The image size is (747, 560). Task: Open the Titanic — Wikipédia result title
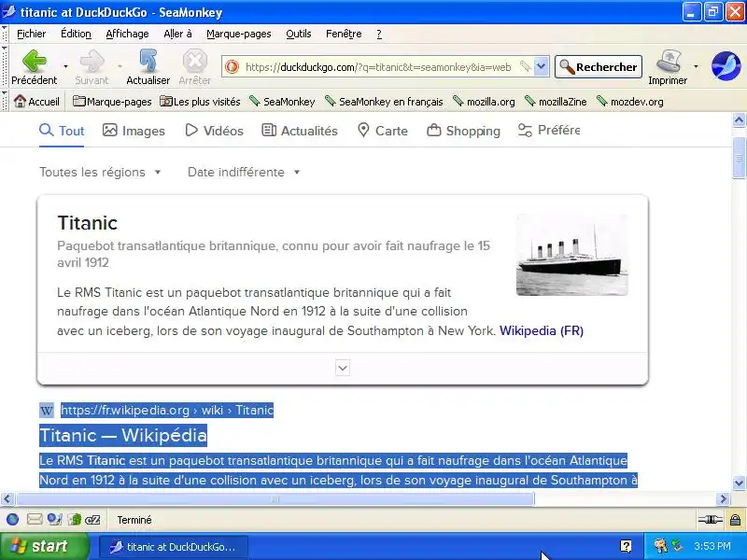(123, 435)
